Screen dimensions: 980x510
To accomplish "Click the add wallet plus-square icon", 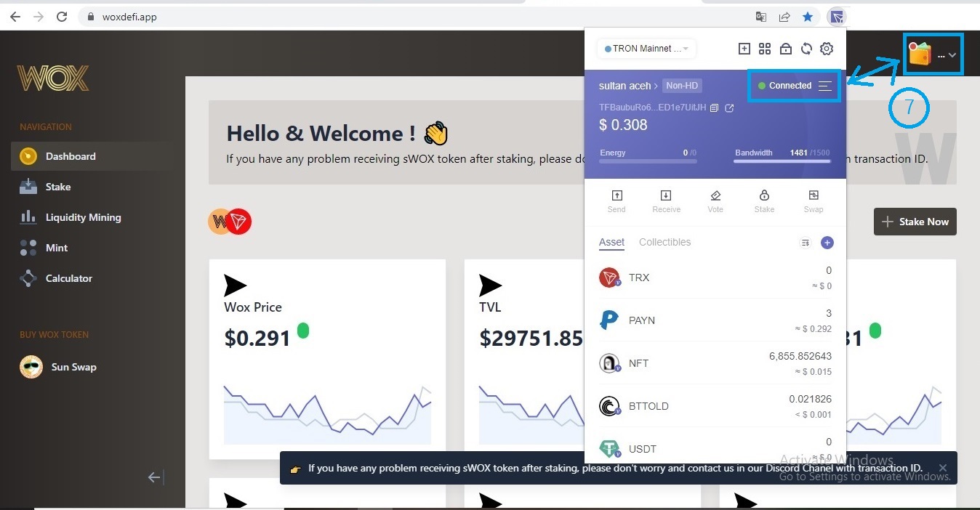I will [744, 49].
